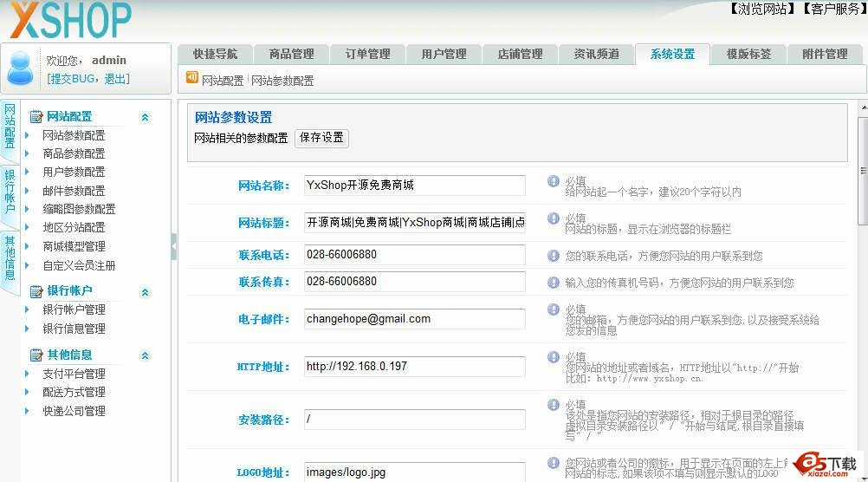Screen dimensions: 868x482
Task: Click the 网站配置 section edit icon
Action: tap(36, 117)
